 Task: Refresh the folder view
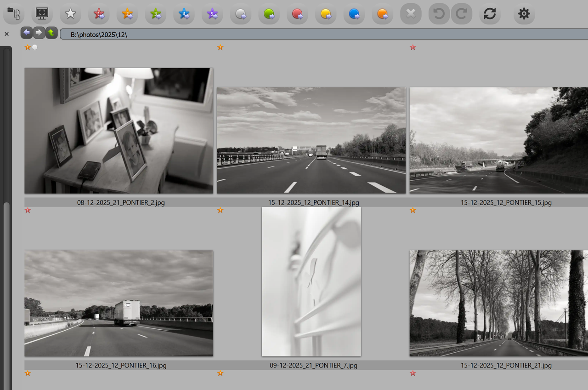tap(490, 14)
